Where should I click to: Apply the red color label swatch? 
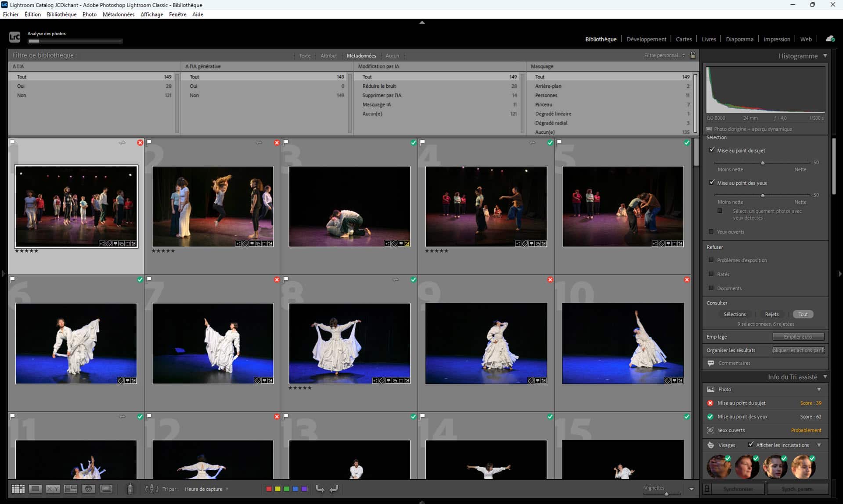click(x=269, y=489)
